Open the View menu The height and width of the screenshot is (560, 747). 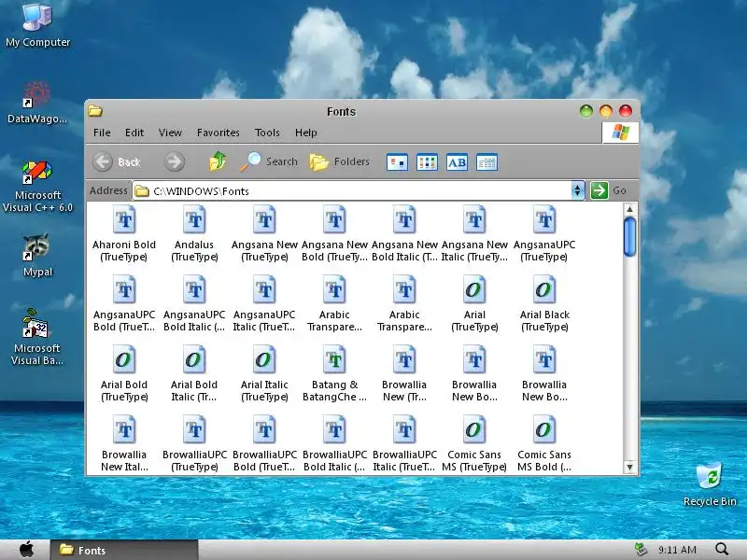170,133
